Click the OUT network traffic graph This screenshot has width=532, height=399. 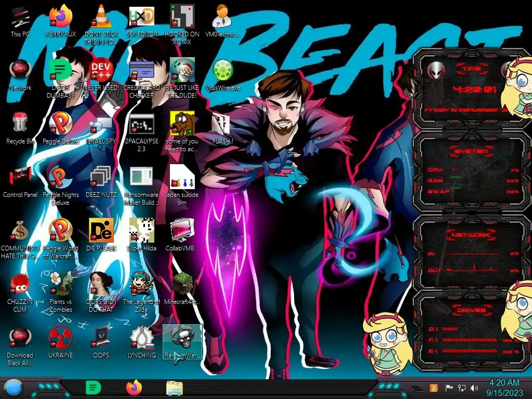(x=473, y=270)
